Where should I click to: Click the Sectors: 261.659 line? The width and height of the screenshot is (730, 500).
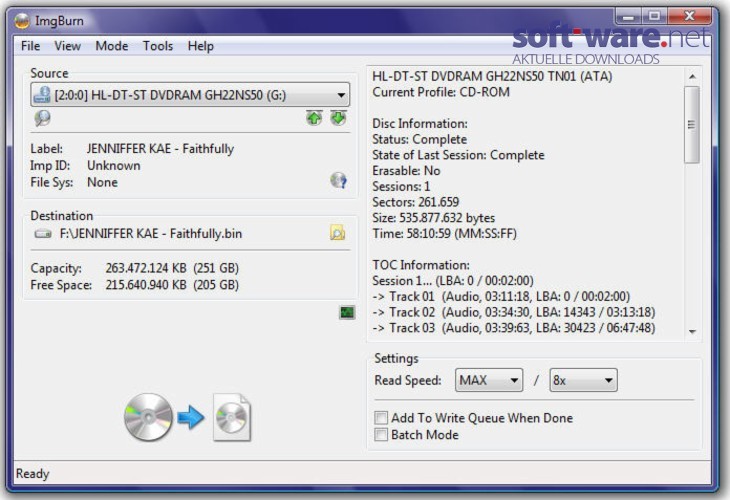pyautogui.click(x=415, y=202)
